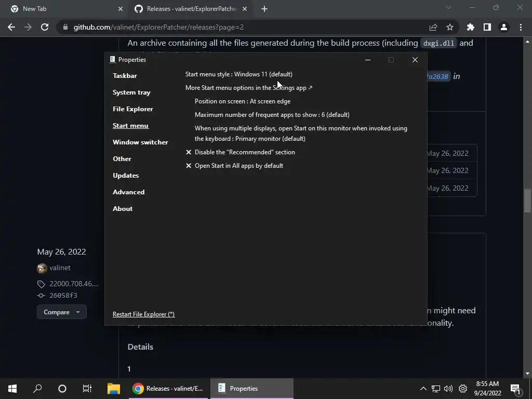The width and height of the screenshot is (532, 399).
Task: Open a new browser tab
Action: 264,9
